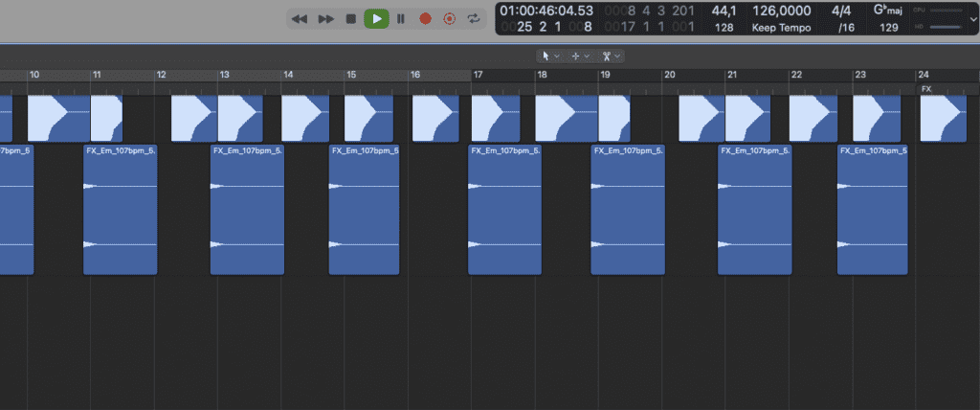Screen dimensions: 980x410
Task: Click bar 16 in the ruler
Action: [x=415, y=75]
